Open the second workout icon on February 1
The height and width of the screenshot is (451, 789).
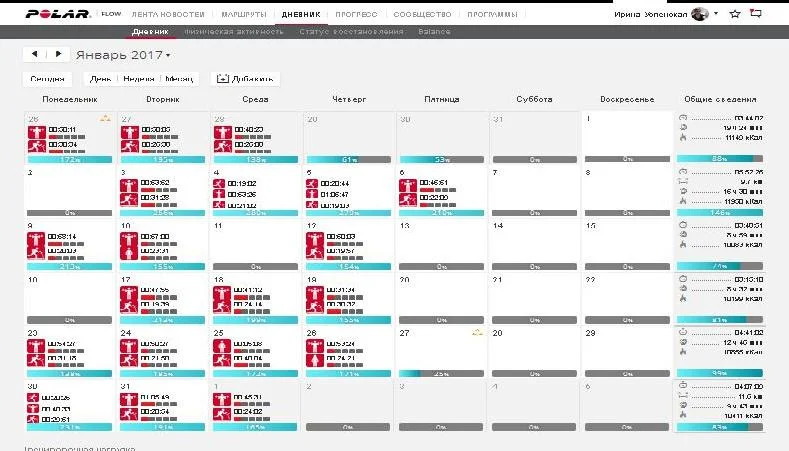[222, 414]
